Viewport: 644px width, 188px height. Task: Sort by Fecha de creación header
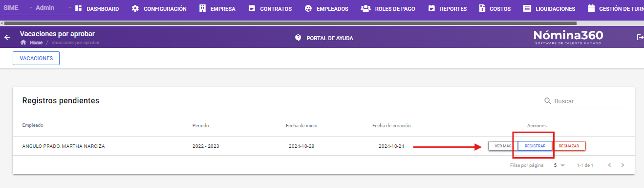click(x=391, y=126)
